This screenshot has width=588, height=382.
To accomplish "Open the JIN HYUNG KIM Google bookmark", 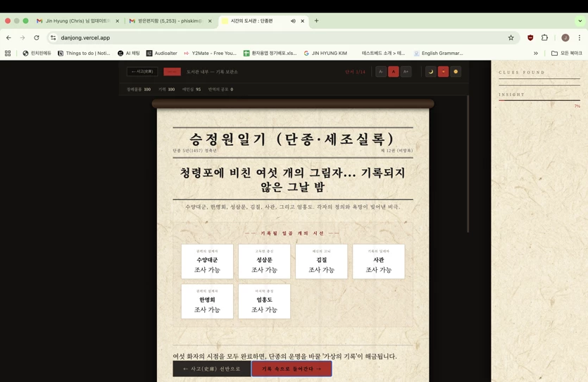I will (325, 54).
